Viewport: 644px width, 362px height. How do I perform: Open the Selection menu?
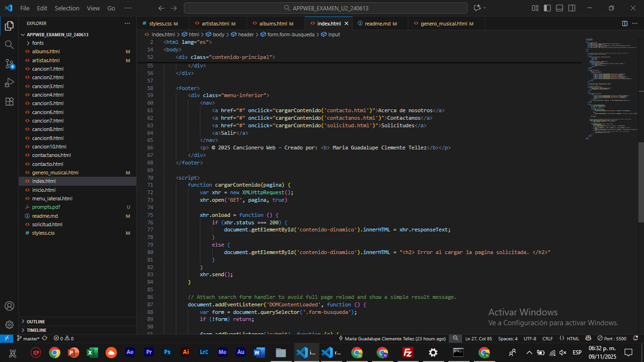point(67,8)
